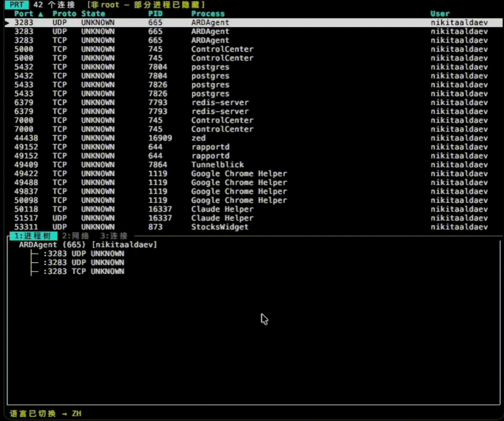The height and width of the screenshot is (421, 504).
Task: Select the ARDAgent (665) tree root node
Action: [88, 245]
